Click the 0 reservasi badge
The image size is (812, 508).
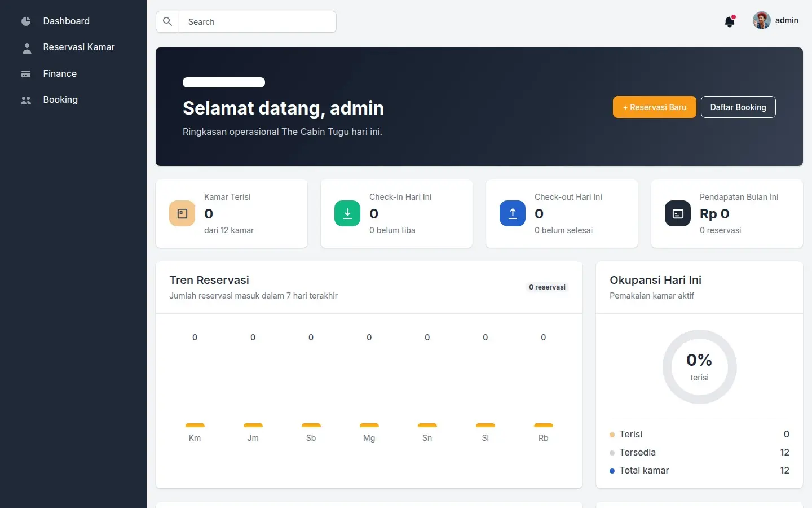[x=547, y=287]
